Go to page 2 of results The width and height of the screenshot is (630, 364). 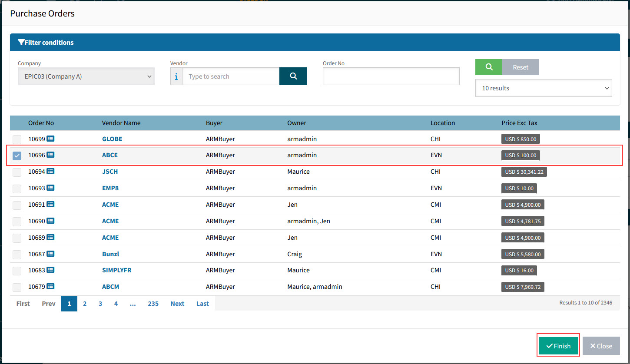(85, 304)
